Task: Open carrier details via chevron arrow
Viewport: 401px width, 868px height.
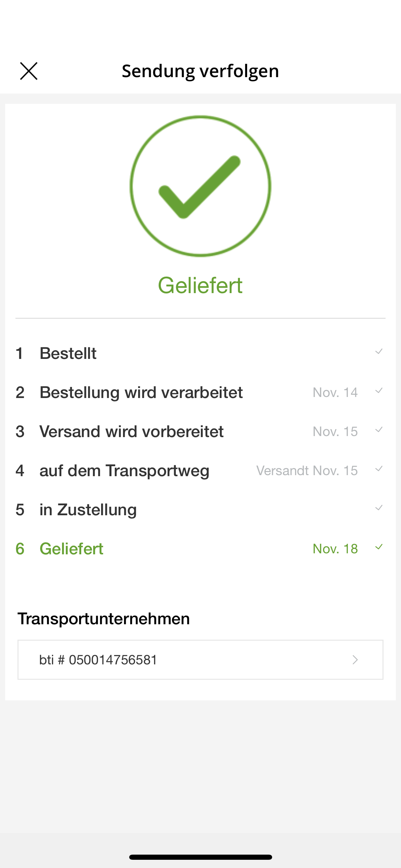Action: [x=355, y=660]
